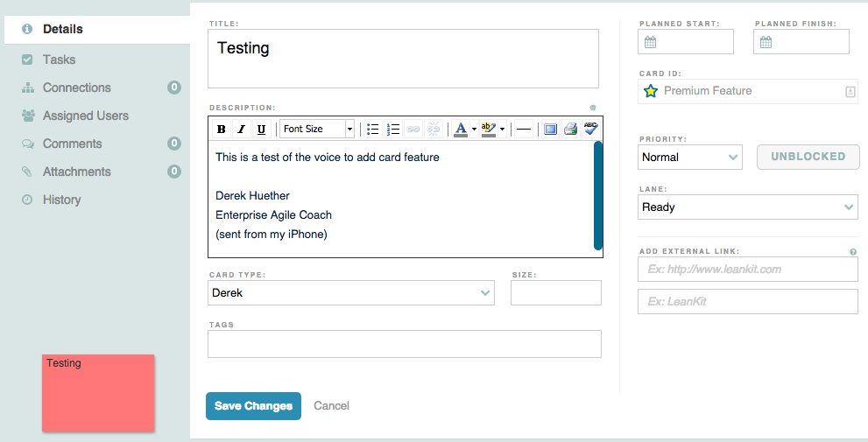This screenshot has height=442, width=868.
Task: Click the Save Changes button
Action: 253,406
